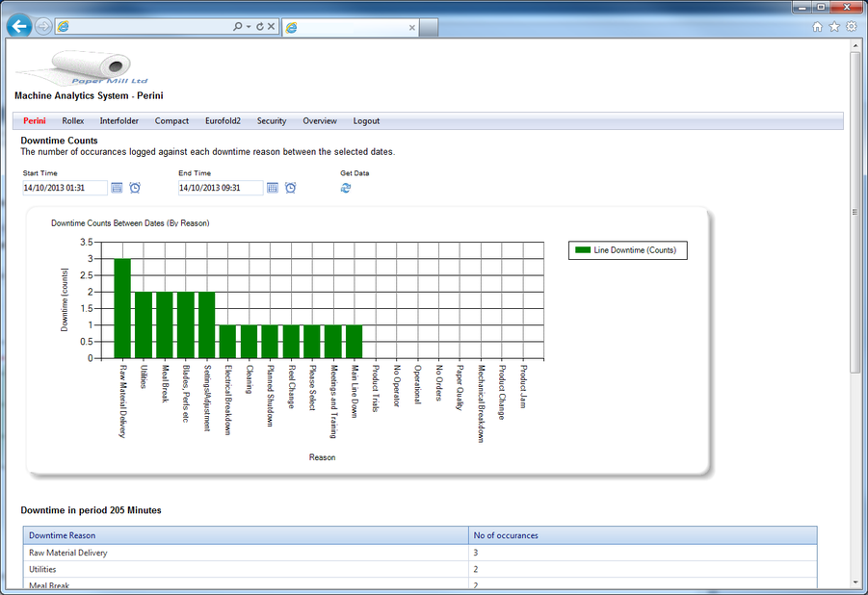Click the 'Downtime in period 205 Minutes' text
This screenshot has width=868, height=595.
coord(91,510)
